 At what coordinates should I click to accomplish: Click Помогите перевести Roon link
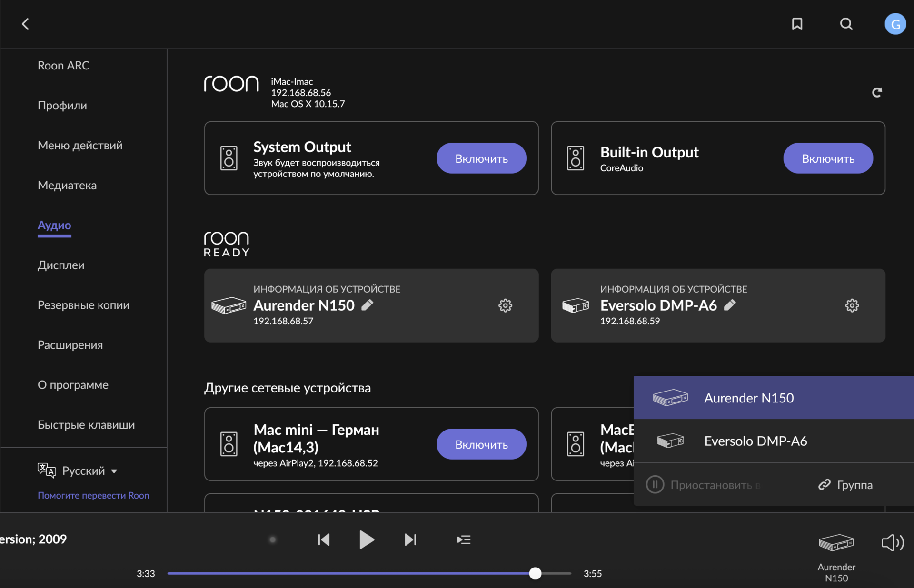tap(93, 495)
